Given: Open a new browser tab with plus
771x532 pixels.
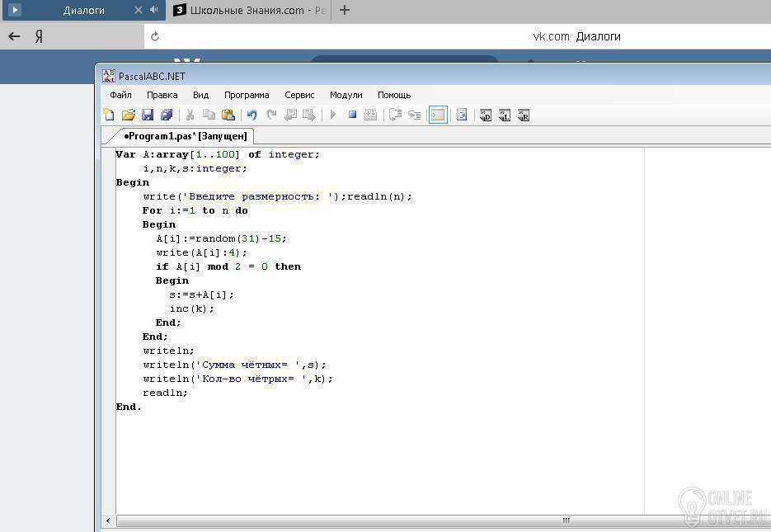Looking at the screenshot, I should pos(345,10).
